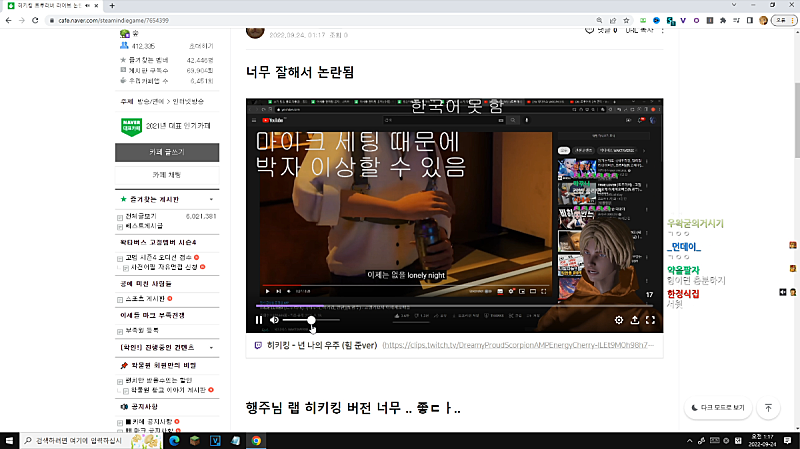Click the URL 복사 link
This screenshot has width=800, height=449.
click(639, 31)
